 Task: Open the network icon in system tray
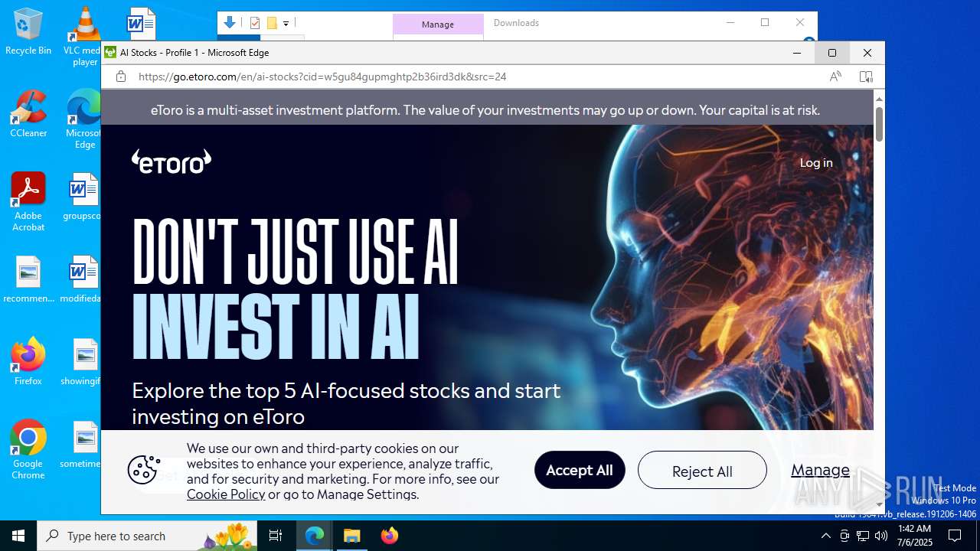point(863,536)
